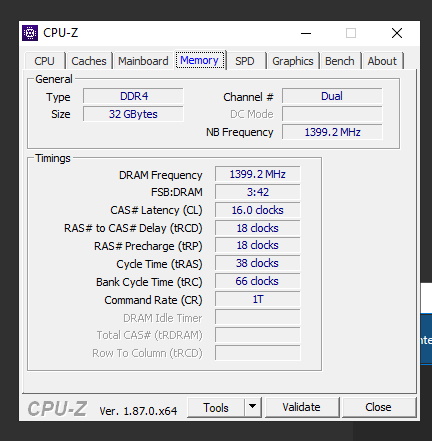Click the CPU-Z app icon in title bar
432x441 pixels.
pos(30,33)
